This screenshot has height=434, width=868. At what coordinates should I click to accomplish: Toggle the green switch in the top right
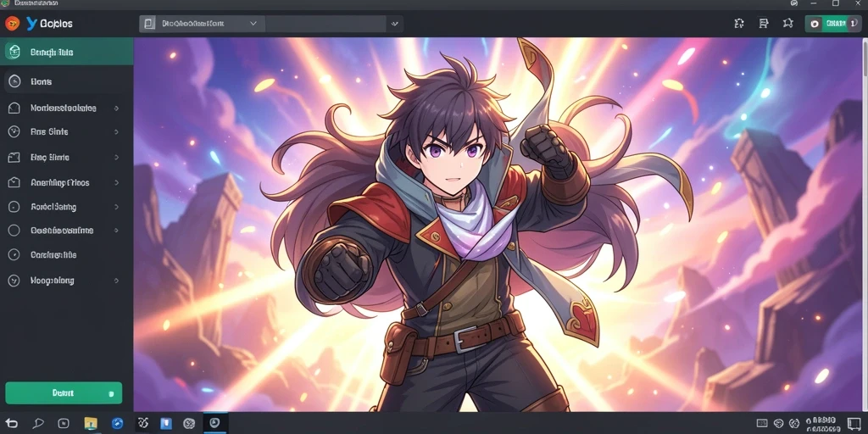[x=832, y=23]
